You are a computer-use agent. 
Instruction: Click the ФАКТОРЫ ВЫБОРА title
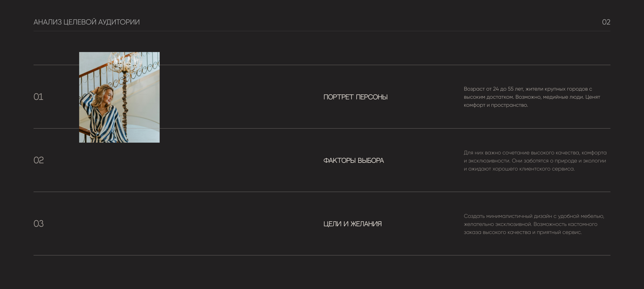(x=353, y=160)
